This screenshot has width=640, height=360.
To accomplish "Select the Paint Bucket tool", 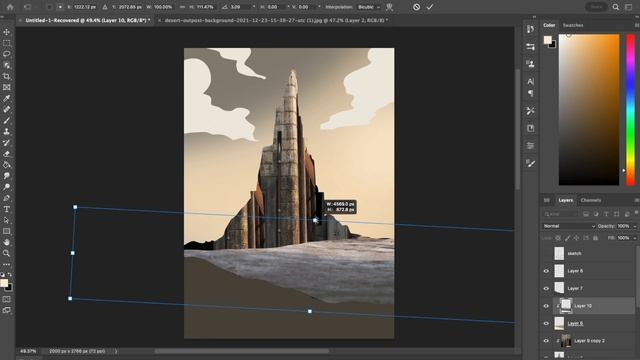I will coord(7,165).
